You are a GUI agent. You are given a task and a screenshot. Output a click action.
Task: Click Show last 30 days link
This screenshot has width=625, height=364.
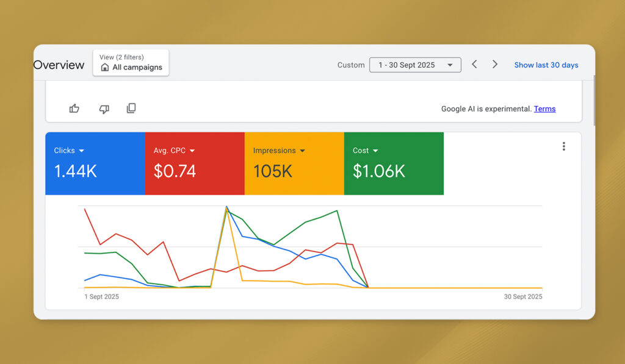(546, 65)
